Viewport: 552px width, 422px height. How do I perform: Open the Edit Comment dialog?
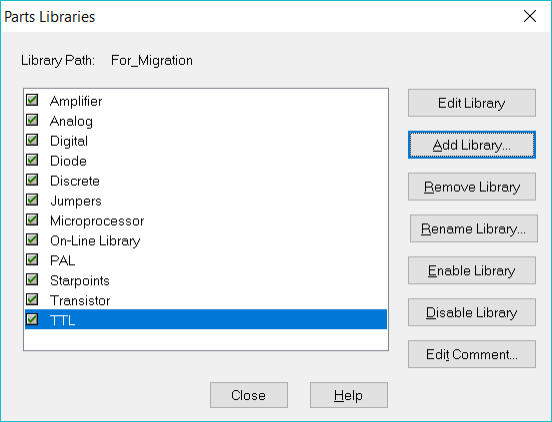pyautogui.click(x=472, y=354)
